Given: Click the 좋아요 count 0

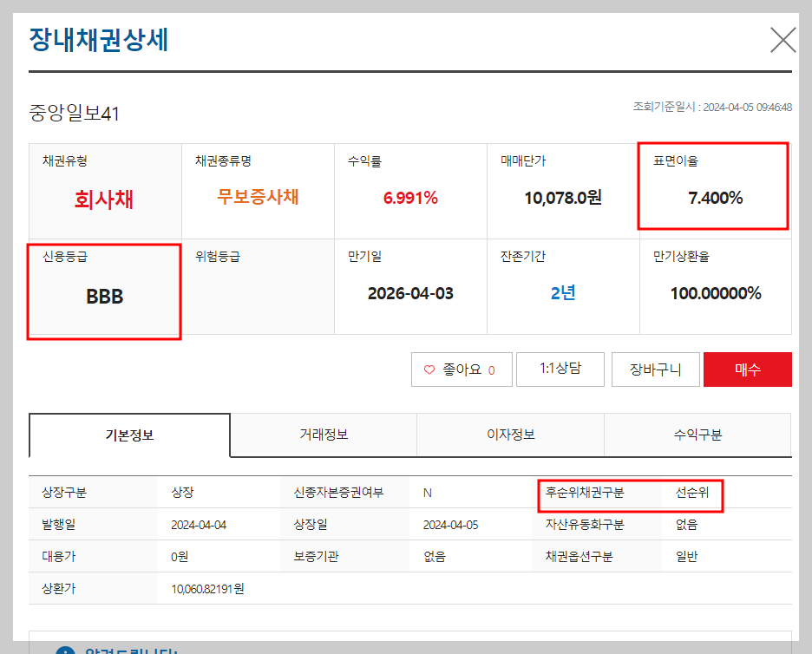Looking at the screenshot, I should 491,370.
